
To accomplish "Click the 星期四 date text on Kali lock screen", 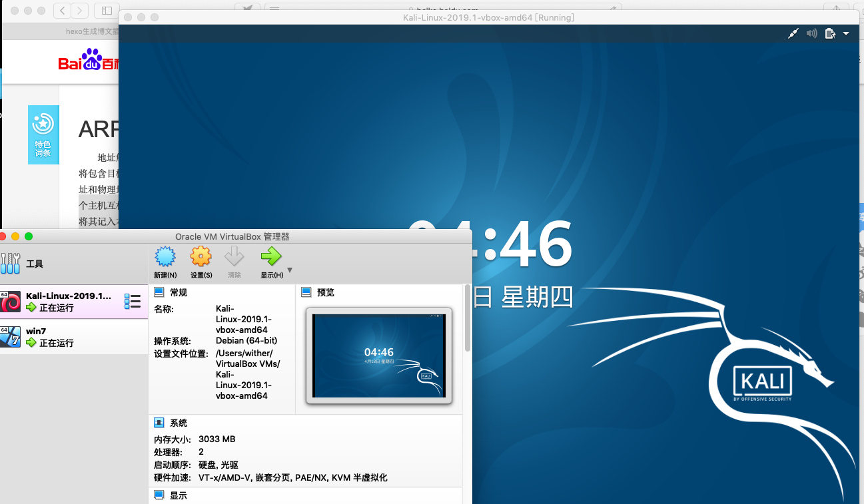I will [x=537, y=298].
